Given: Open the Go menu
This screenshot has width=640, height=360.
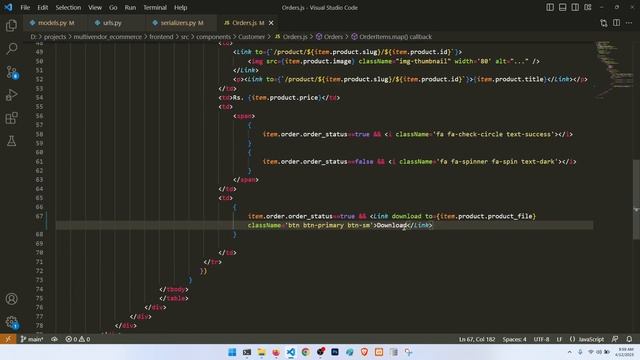Looking at the screenshot, I should point(113,7).
